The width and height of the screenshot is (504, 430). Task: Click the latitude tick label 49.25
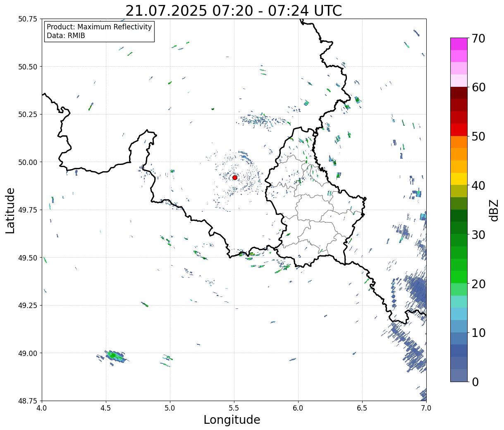click(28, 306)
